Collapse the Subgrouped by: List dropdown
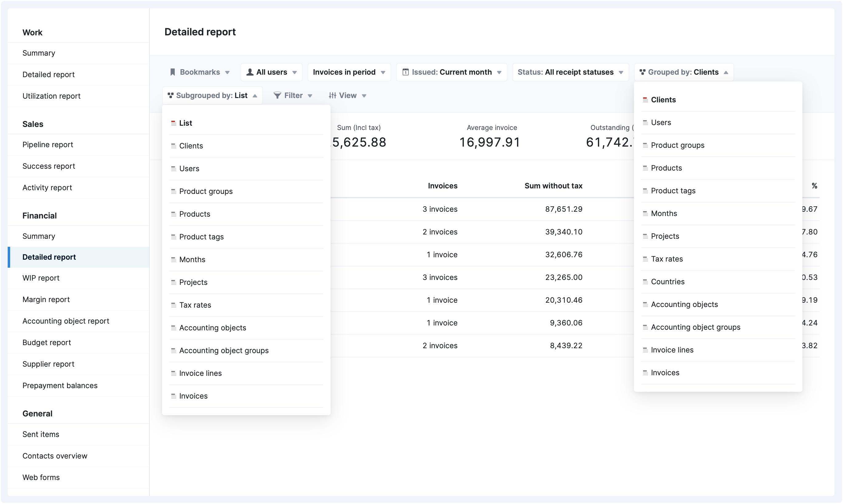This screenshot has width=843, height=504. click(212, 96)
